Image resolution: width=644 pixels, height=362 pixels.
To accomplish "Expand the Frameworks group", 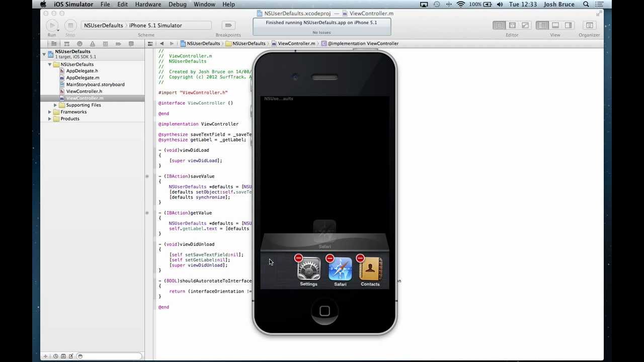I will point(50,112).
